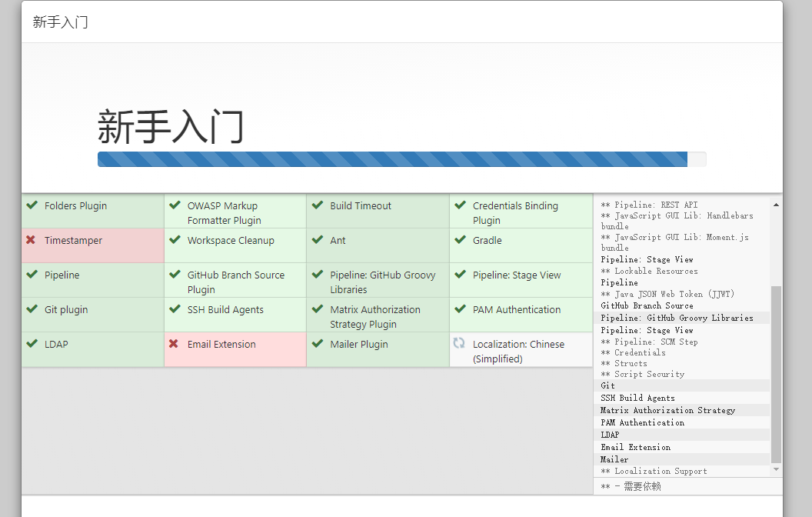This screenshot has width=812, height=517.
Task: Click the checkmark beside Mailer Plugin
Action: point(318,343)
